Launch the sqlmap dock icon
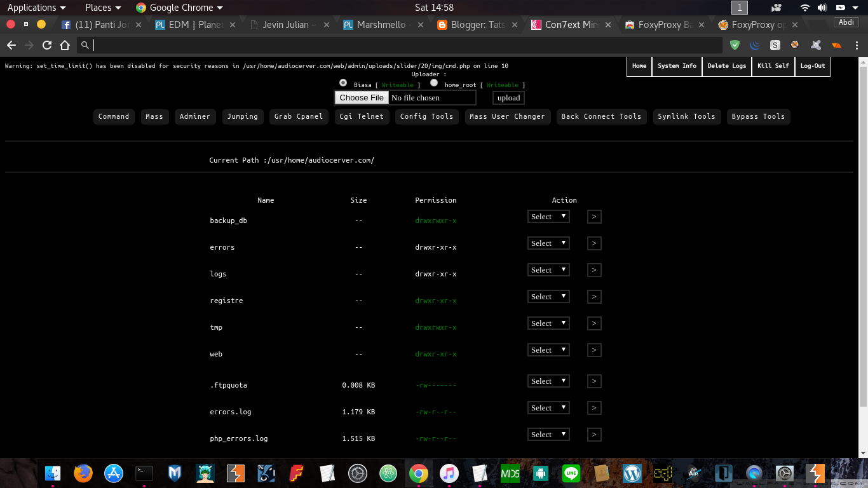The height and width of the screenshot is (488, 868). 663,473
